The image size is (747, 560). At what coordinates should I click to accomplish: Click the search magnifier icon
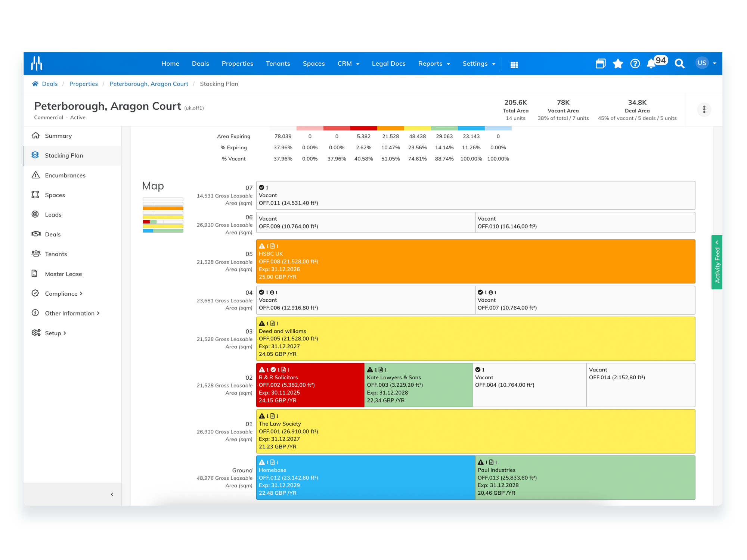(x=679, y=64)
